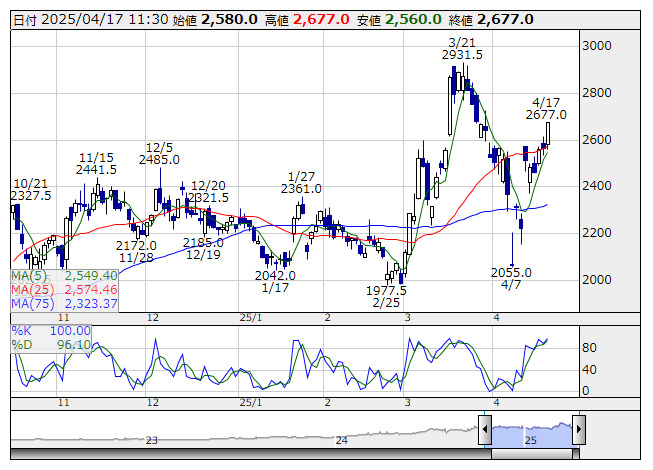The height and width of the screenshot is (470, 653).
Task: Click the 2000 price axis label
Action: (x=597, y=279)
